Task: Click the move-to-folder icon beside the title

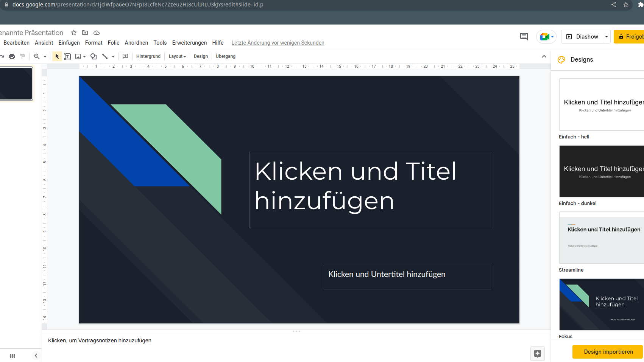Action: click(85, 33)
